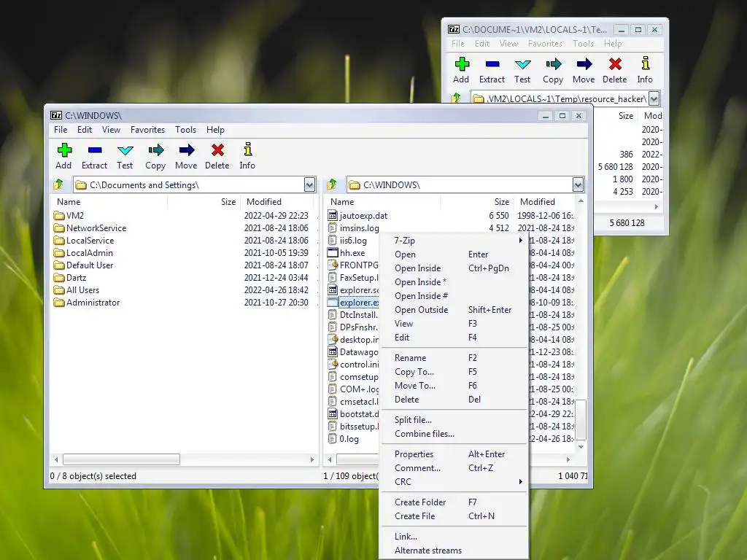747x560 pixels.
Task: Choose Rename from context menu
Action: 410,357
